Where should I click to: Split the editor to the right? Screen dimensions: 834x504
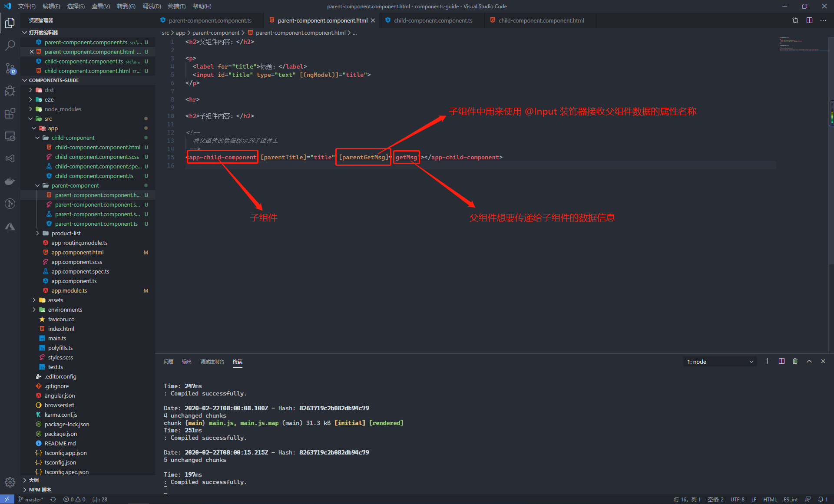(x=809, y=20)
